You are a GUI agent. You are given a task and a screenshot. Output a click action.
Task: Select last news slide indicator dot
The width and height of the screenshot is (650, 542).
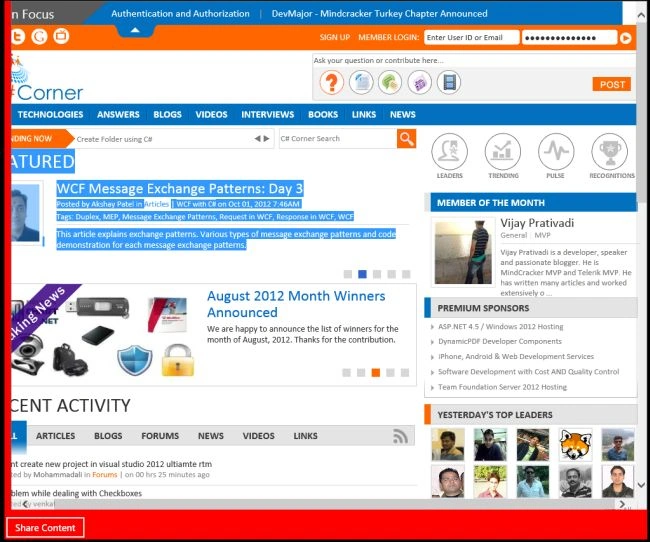(x=405, y=372)
